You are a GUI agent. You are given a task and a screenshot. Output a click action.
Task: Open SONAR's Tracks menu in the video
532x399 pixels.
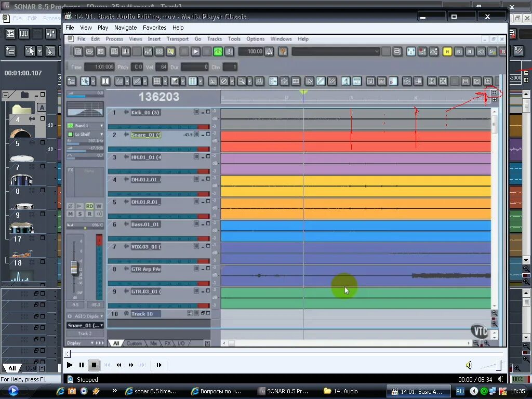215,39
